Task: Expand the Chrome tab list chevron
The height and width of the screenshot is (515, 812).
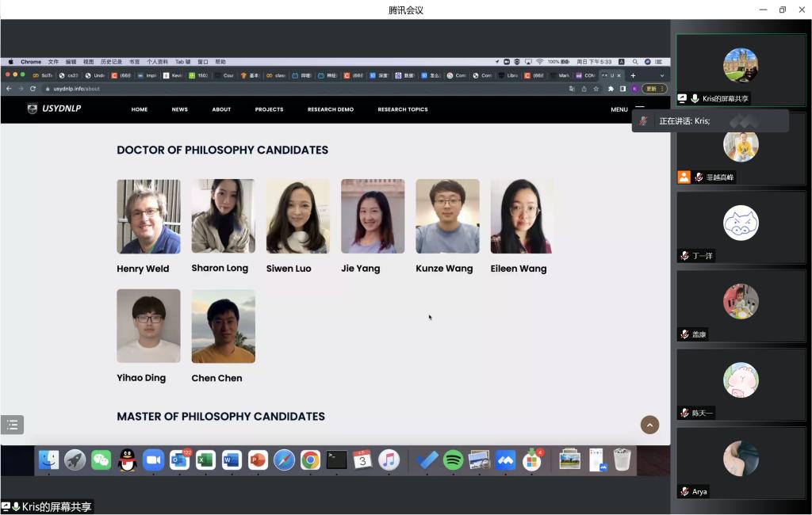Action: point(662,75)
